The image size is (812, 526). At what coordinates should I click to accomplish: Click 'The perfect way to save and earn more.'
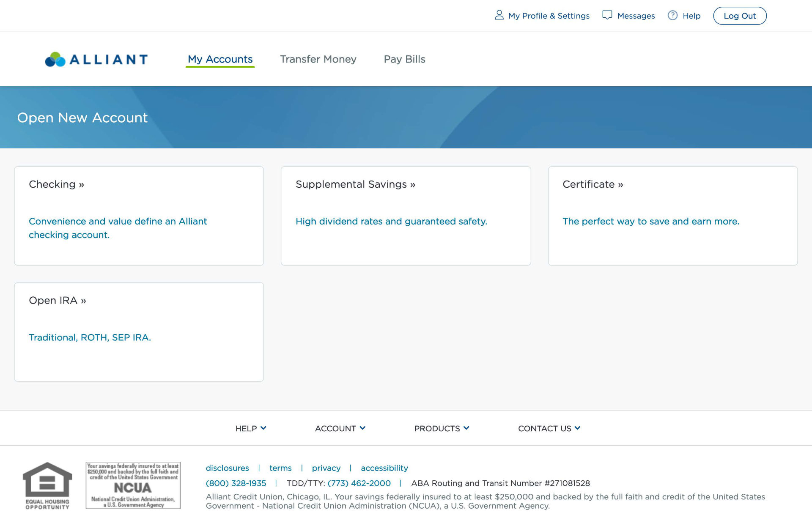tap(651, 221)
